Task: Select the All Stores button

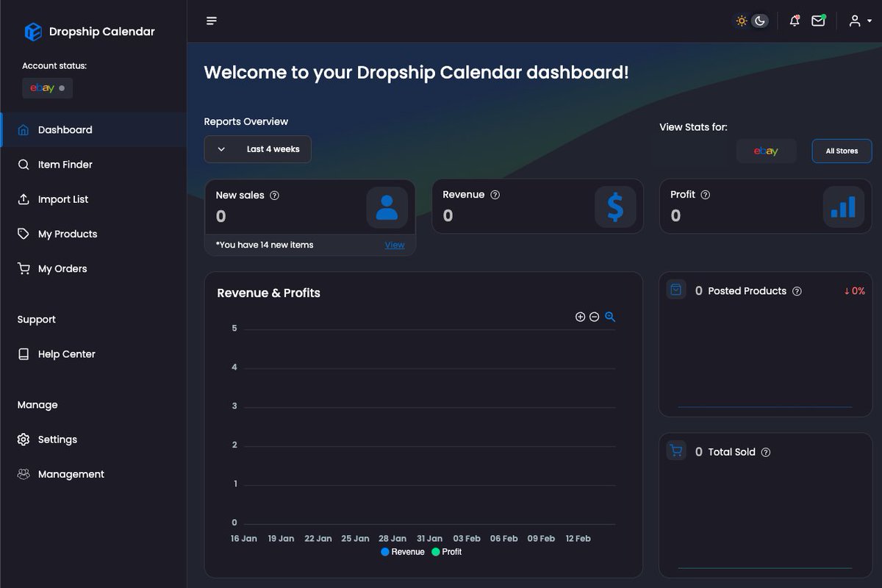Action: 842,151
